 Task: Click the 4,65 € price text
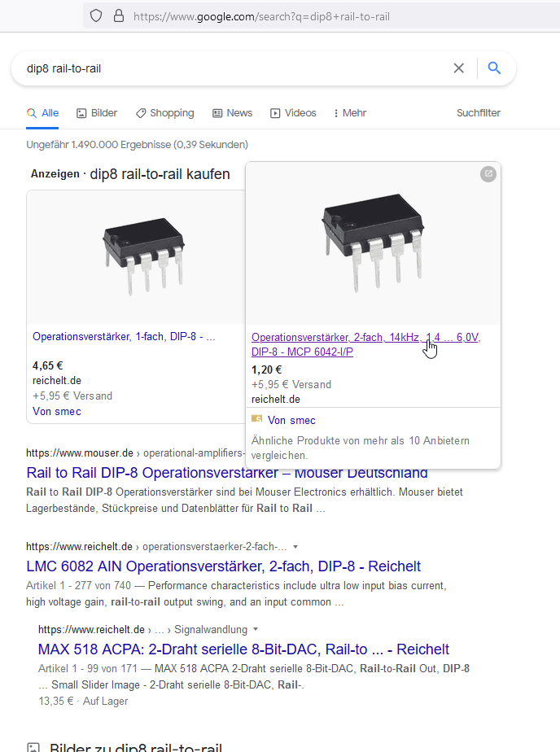(47, 365)
